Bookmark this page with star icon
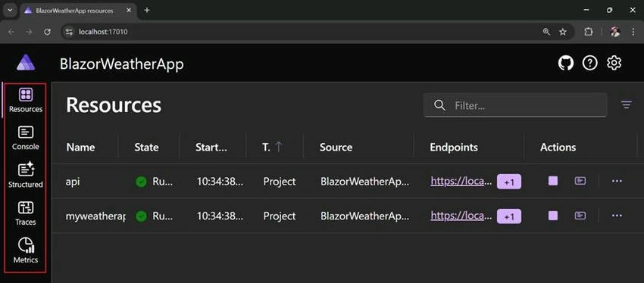Image resolution: width=644 pixels, height=283 pixels. [x=563, y=32]
